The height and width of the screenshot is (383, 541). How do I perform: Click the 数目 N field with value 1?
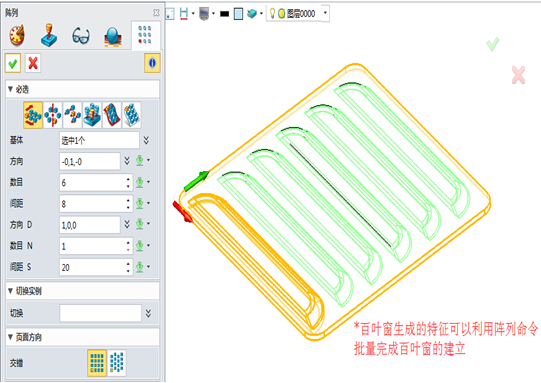click(x=93, y=246)
